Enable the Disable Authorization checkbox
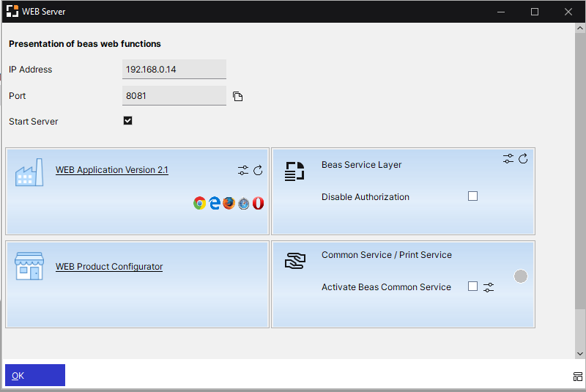Viewport: 586px width, 392px height. coord(472,196)
